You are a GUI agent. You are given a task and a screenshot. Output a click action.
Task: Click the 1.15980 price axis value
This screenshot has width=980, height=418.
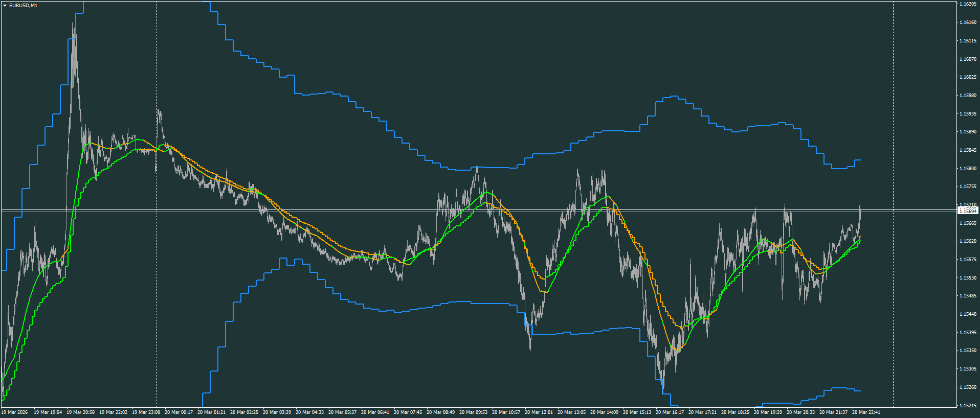968,95
